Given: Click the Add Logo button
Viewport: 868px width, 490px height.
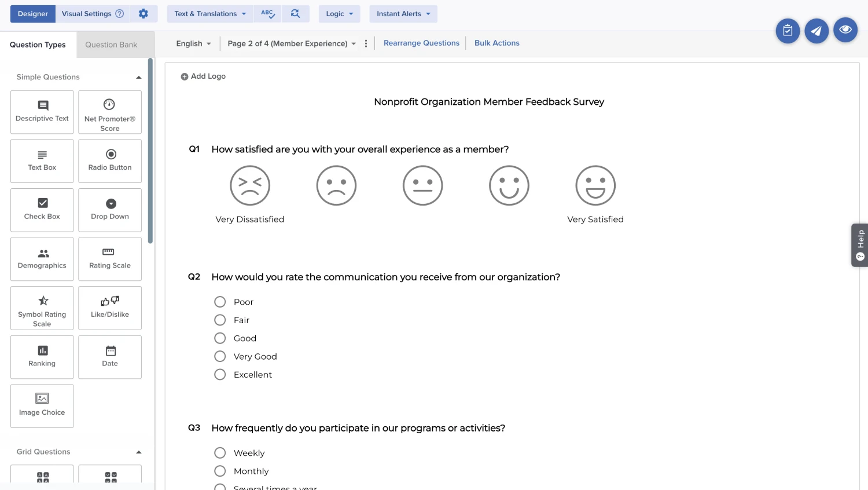Looking at the screenshot, I should coord(203,76).
